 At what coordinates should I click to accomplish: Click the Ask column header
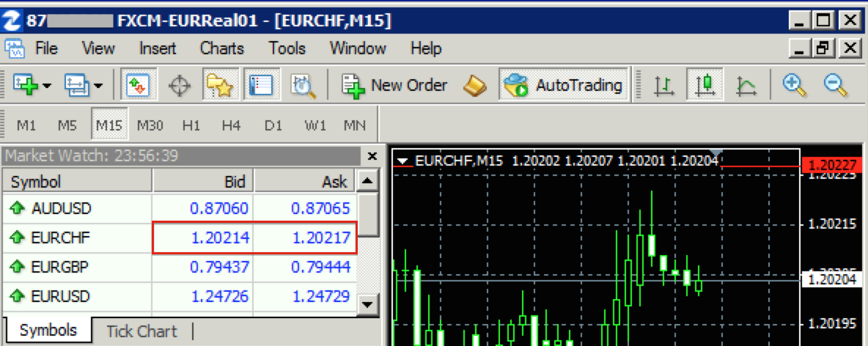304,182
